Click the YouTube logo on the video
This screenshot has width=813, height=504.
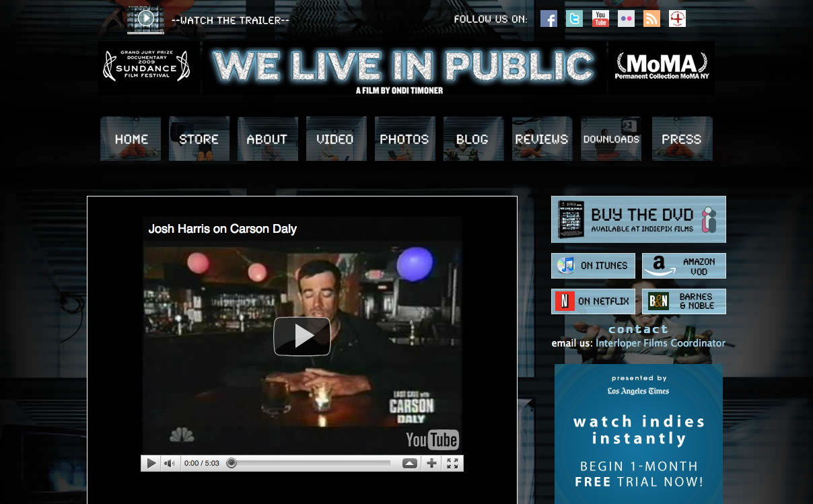432,440
